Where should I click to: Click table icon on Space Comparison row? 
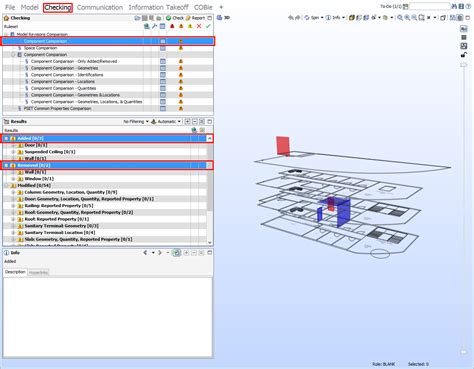point(163,48)
